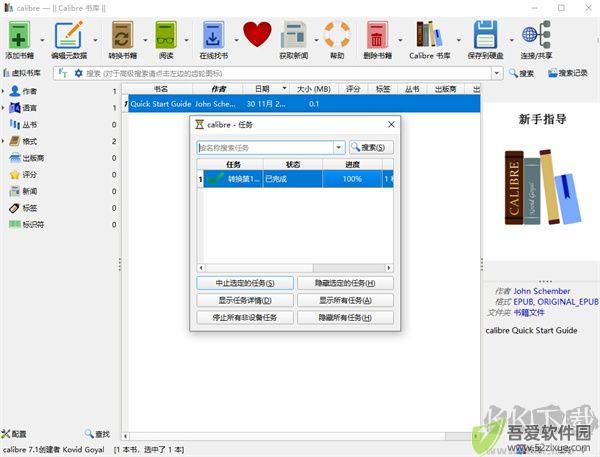Select Authors (作者) in tag browser
This screenshot has height=457, width=600.
pyautogui.click(x=29, y=91)
